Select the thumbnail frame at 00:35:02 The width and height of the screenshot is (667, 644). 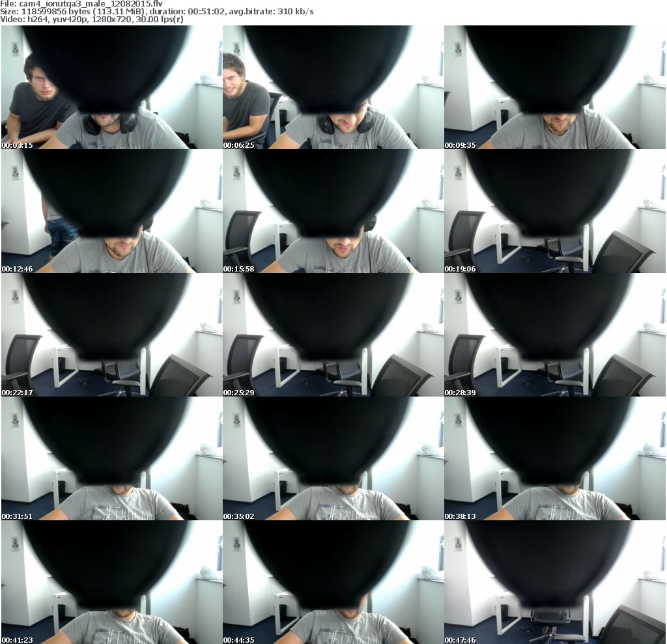333,458
